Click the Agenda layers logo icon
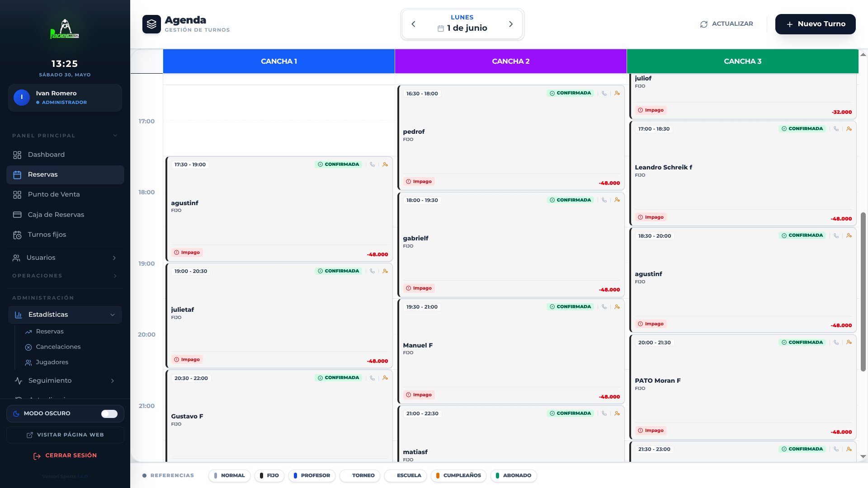Image resolution: width=868 pixels, height=488 pixels. click(x=151, y=24)
